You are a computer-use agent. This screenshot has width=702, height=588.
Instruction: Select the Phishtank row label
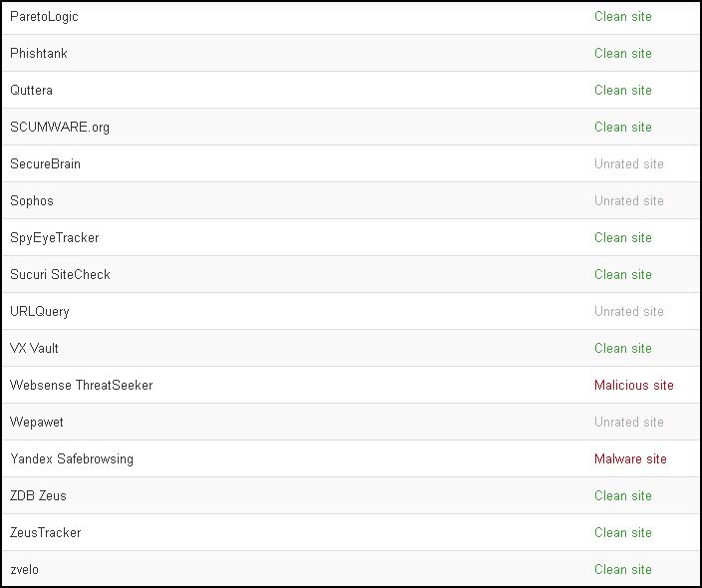(x=39, y=53)
